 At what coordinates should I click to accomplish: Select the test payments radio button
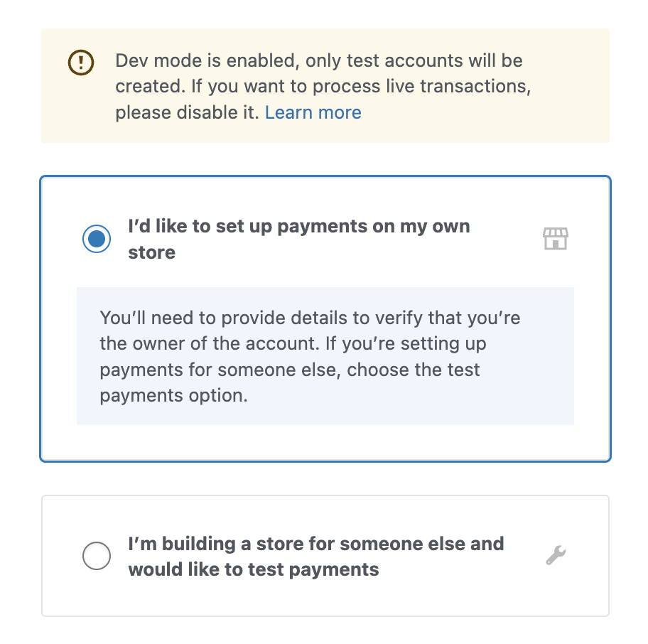[97, 556]
